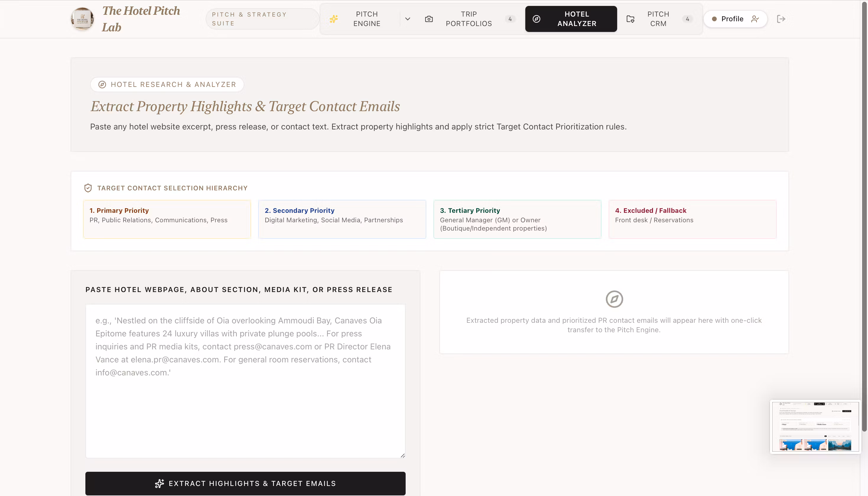Click The Hotel Pitch Lab logo image

click(x=82, y=19)
